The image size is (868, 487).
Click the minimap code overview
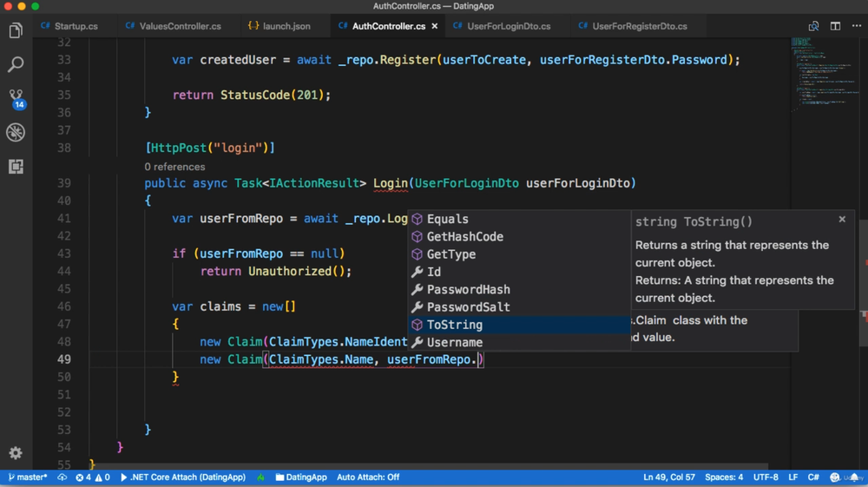(825, 75)
